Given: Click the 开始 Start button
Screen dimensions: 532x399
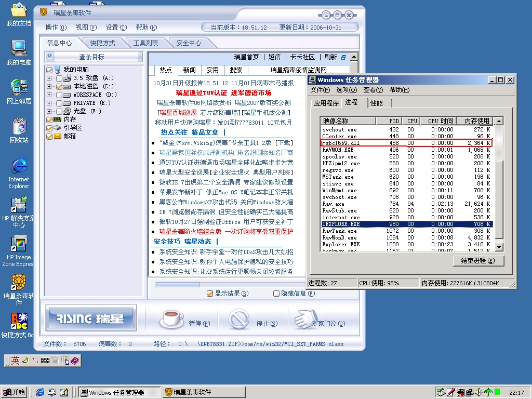Looking at the screenshot, I should point(14,392).
